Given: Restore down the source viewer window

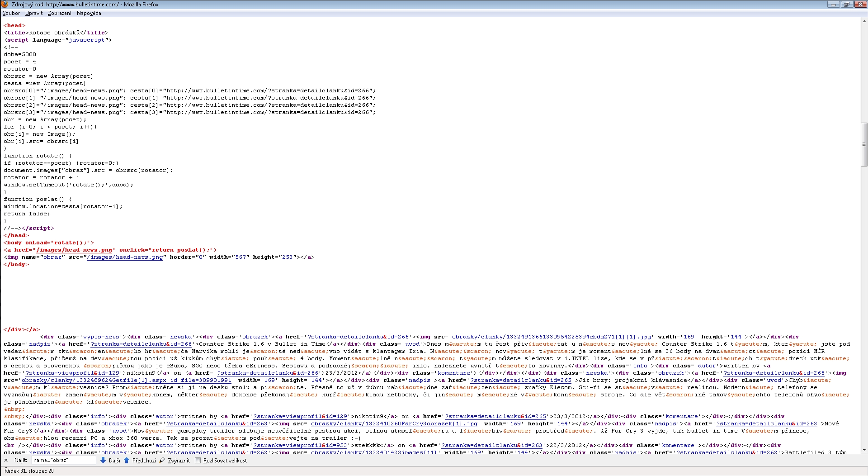Looking at the screenshot, I should point(846,4).
